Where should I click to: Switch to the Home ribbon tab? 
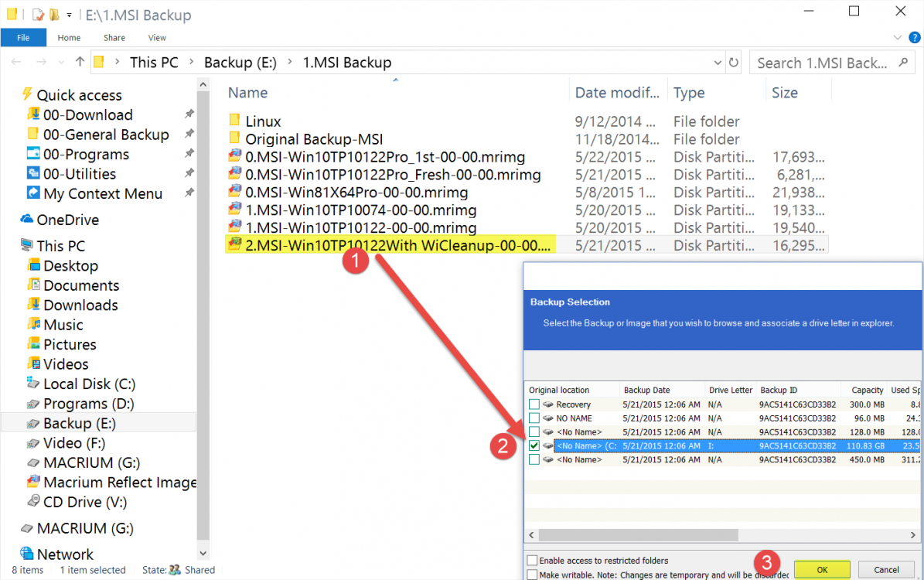pyautogui.click(x=69, y=38)
